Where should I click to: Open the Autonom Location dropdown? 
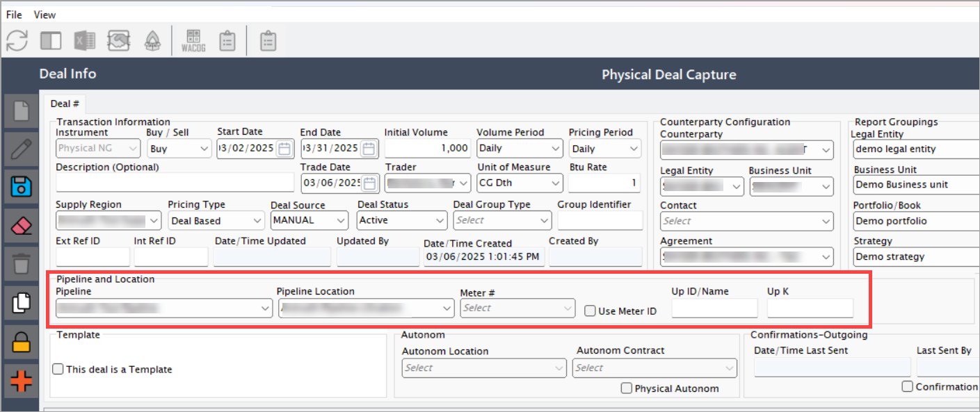pyautogui.click(x=484, y=368)
